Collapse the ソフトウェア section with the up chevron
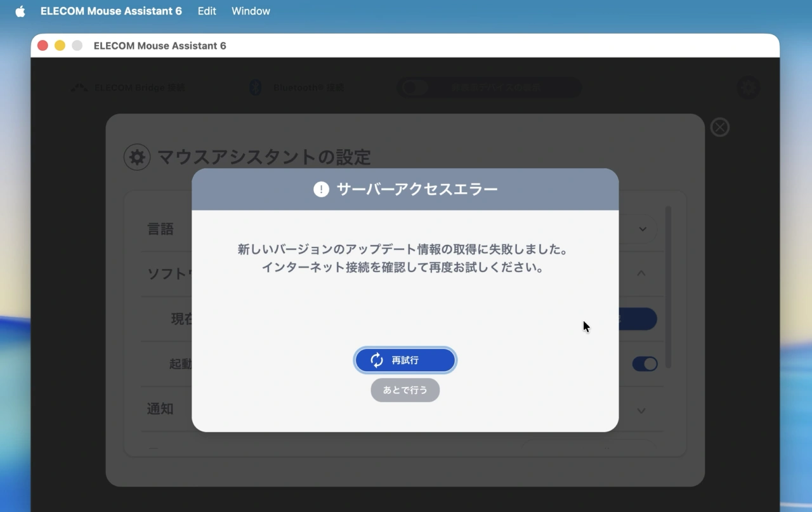 coord(641,273)
